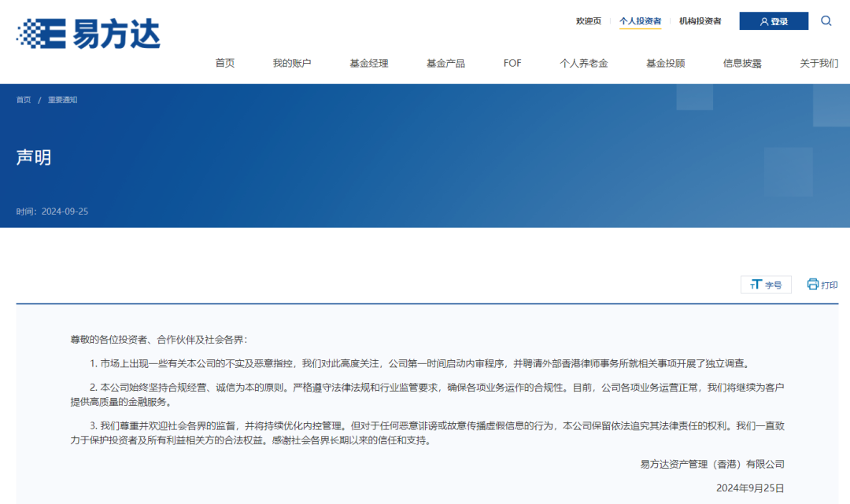Click breadcrumb 重要通知 link
This screenshot has width=850, height=504.
pyautogui.click(x=62, y=100)
